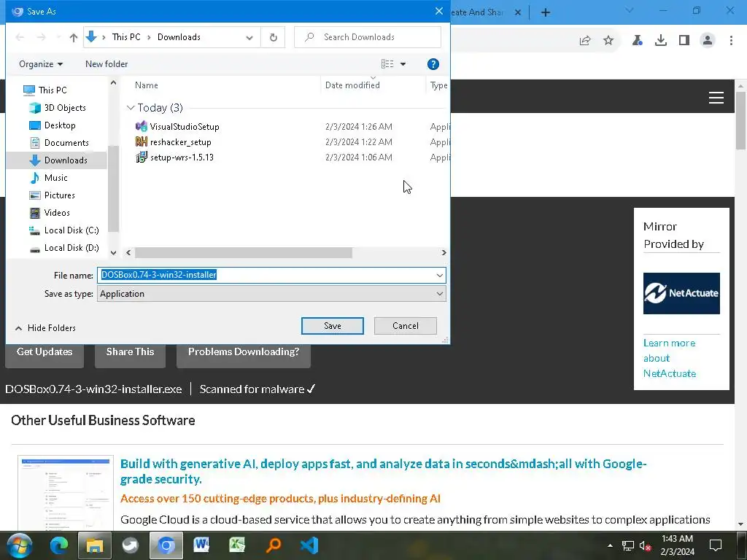
Task: Open Chrome Labs flask icon
Action: point(637,41)
